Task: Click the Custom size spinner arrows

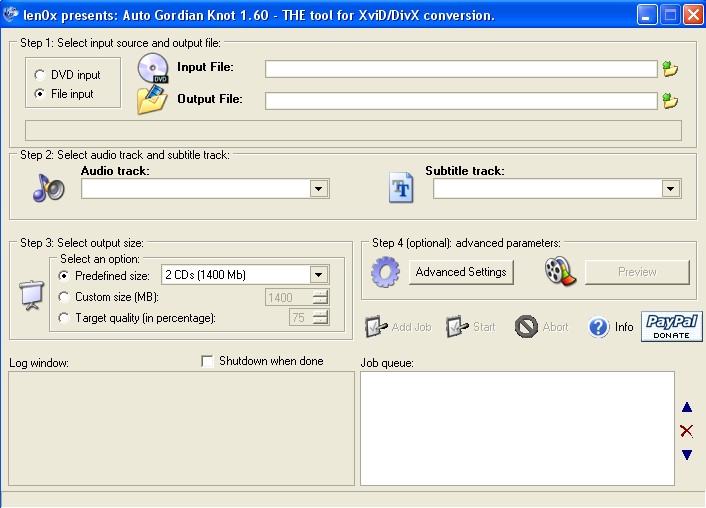Action: click(x=320, y=296)
